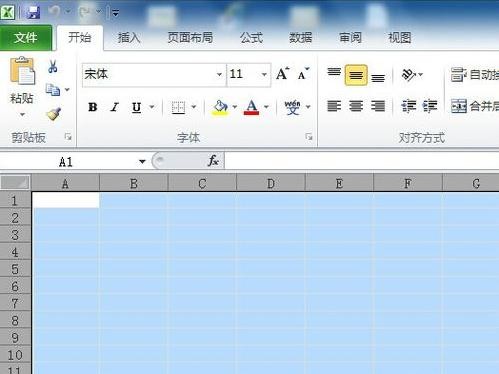Open the 字体 font dialog launcher
This screenshot has width=499, height=374.
click(309, 137)
